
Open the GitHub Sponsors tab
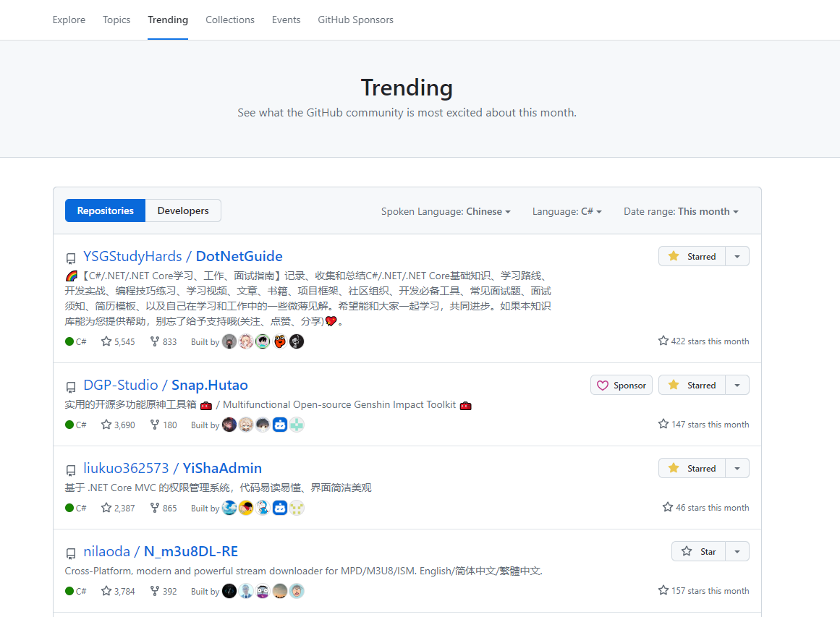coord(355,20)
